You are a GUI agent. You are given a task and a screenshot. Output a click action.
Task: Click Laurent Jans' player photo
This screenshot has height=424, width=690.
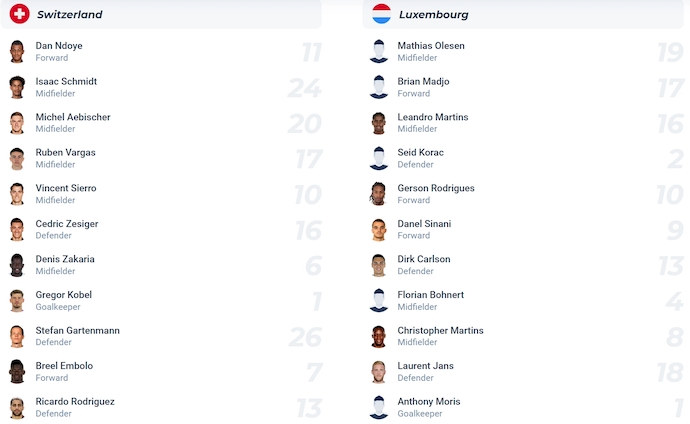pyautogui.click(x=378, y=372)
